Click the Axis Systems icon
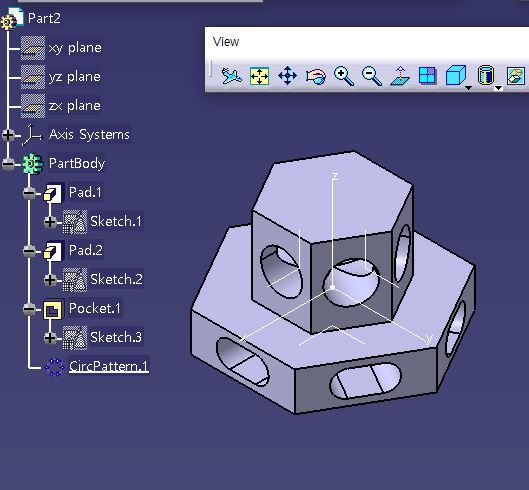The height and width of the screenshot is (490, 529). (x=32, y=135)
